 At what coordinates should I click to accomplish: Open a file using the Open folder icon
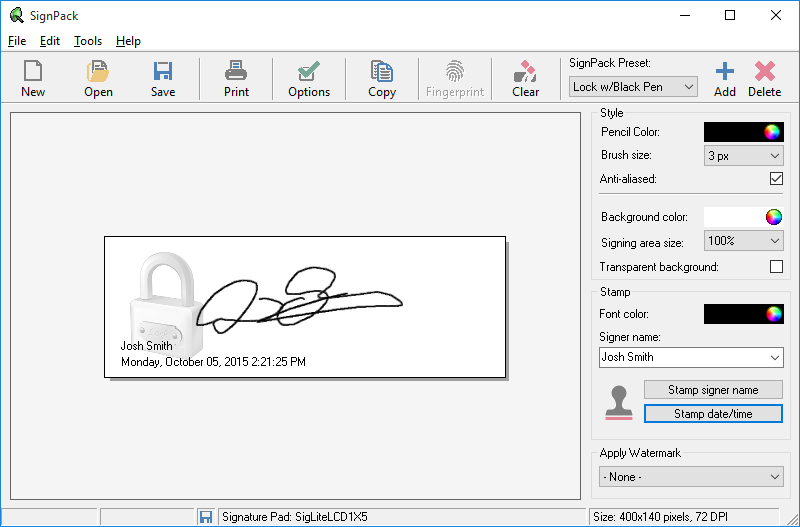click(98, 71)
